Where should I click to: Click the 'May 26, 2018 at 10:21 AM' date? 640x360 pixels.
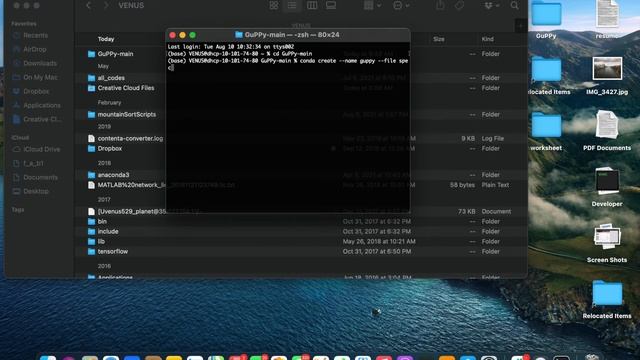379,242
